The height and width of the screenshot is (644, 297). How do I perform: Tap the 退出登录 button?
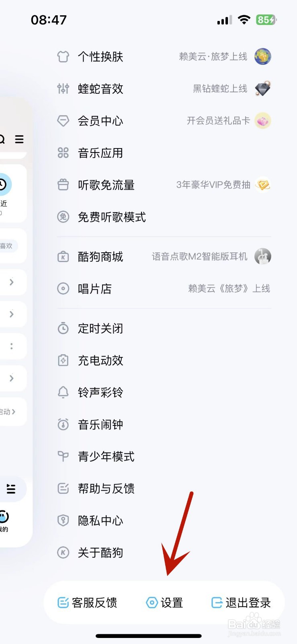241,603
